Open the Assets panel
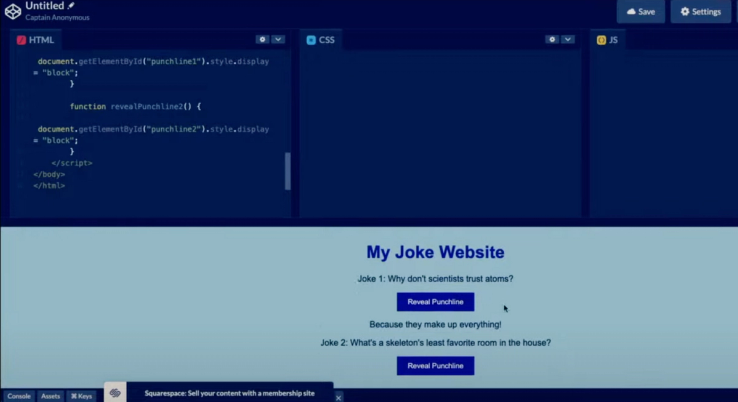Screen dimensions: 738x402 click(x=50, y=396)
